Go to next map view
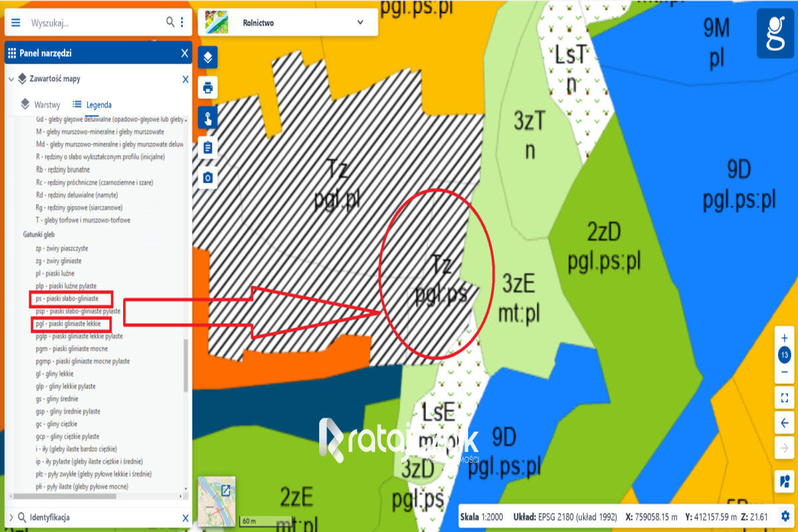The width and height of the screenshot is (798, 532). (x=785, y=448)
